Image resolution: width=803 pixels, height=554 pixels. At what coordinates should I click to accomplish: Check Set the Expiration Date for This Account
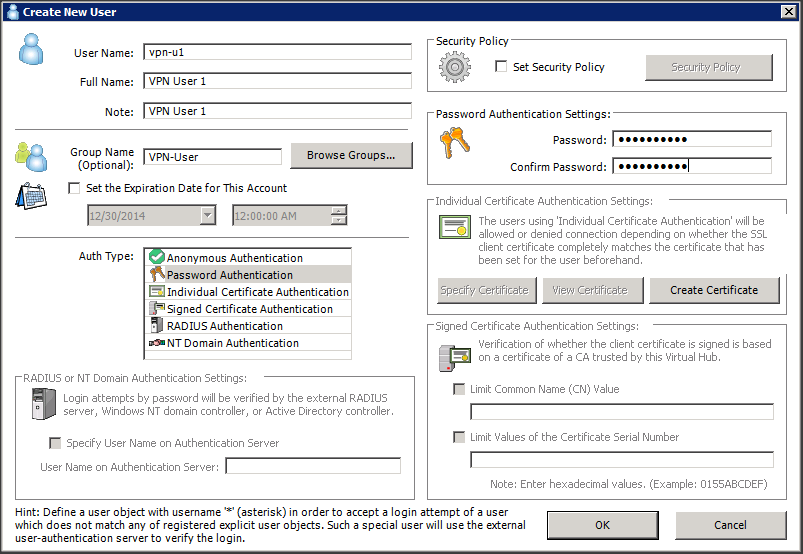pos(74,188)
